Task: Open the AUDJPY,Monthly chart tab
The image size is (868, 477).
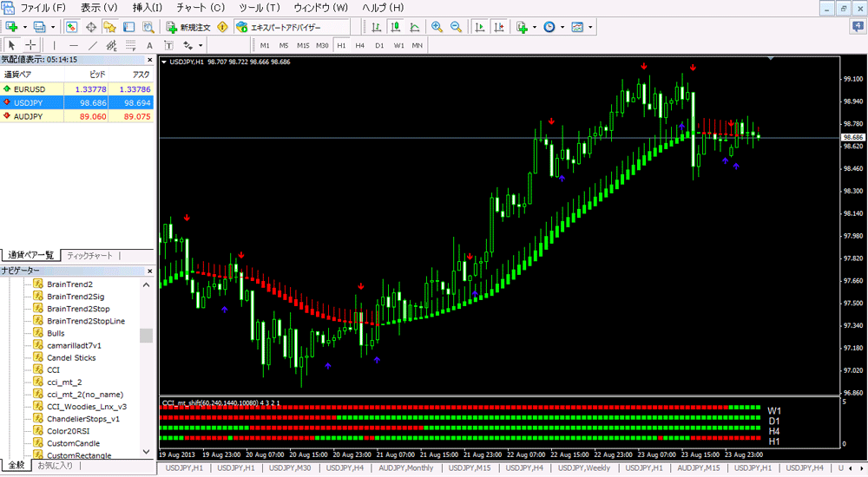Action: 405,468
